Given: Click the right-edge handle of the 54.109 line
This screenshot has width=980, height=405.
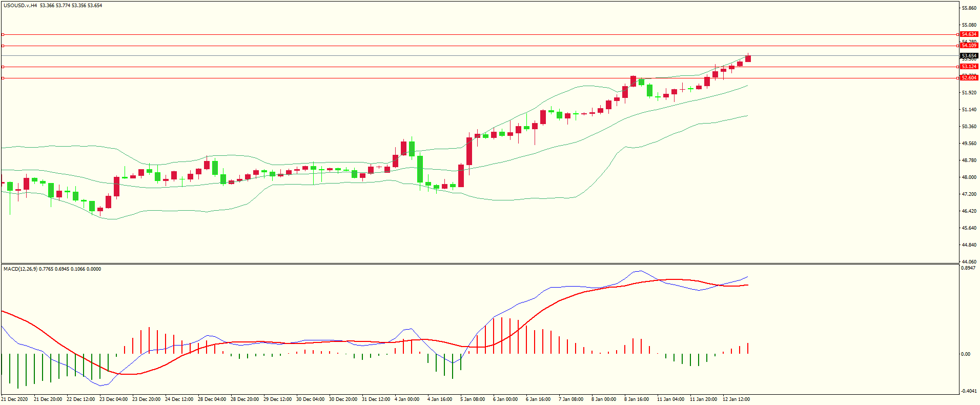Looking at the screenshot, I should pos(958,46).
